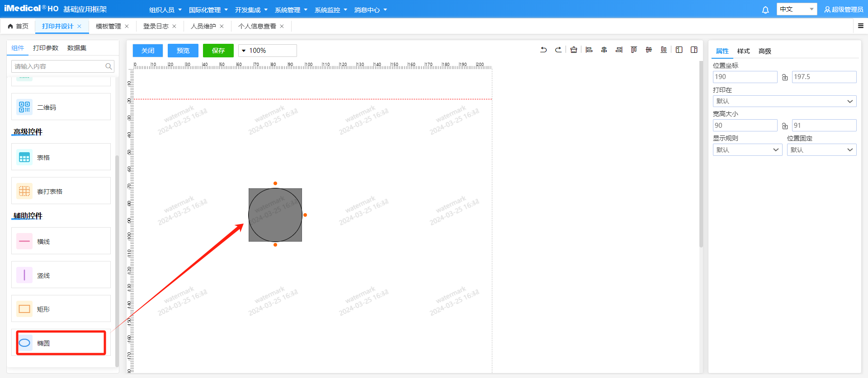
Task: Open the 打印在 dropdown
Action: [784, 101]
